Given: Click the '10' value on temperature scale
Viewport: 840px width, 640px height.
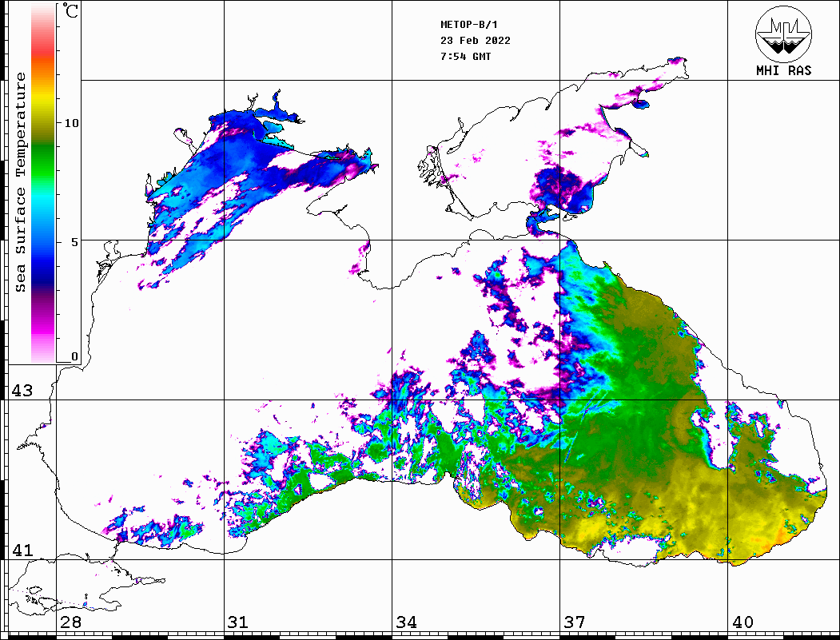Looking at the screenshot, I should 71,123.
